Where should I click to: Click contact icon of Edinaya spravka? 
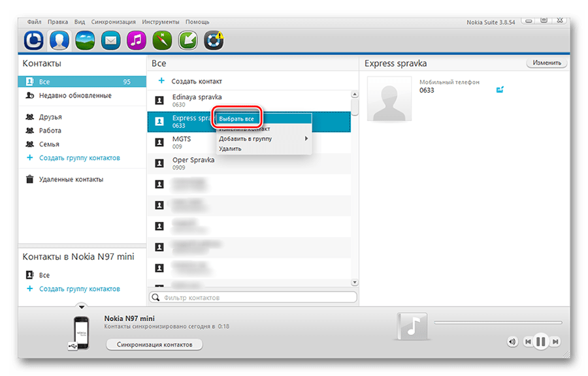point(159,101)
